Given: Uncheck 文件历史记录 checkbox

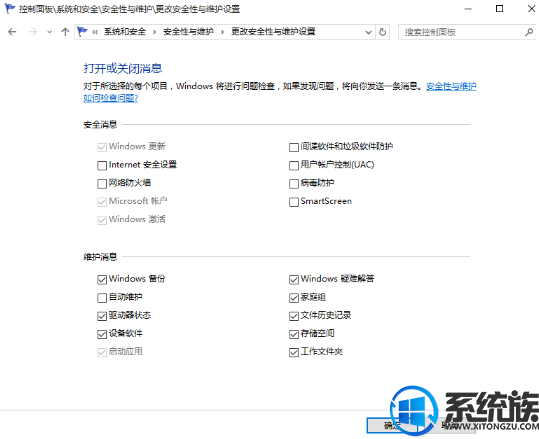Looking at the screenshot, I should (294, 316).
